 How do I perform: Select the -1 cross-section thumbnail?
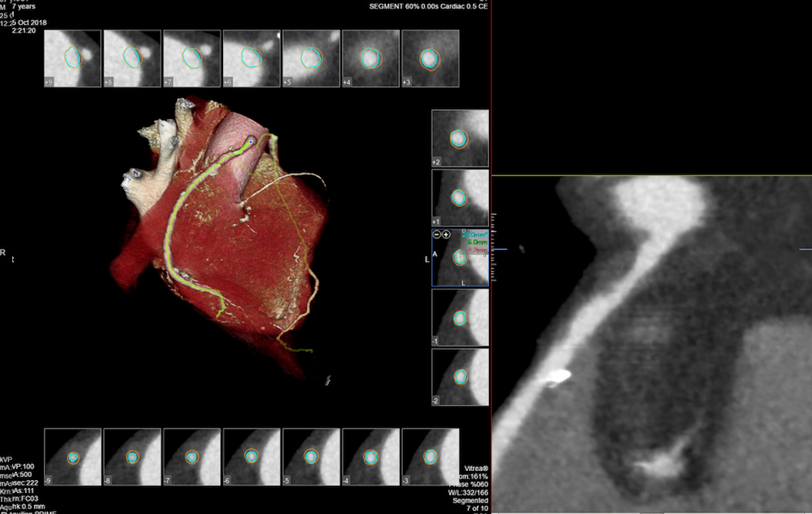tap(460, 317)
